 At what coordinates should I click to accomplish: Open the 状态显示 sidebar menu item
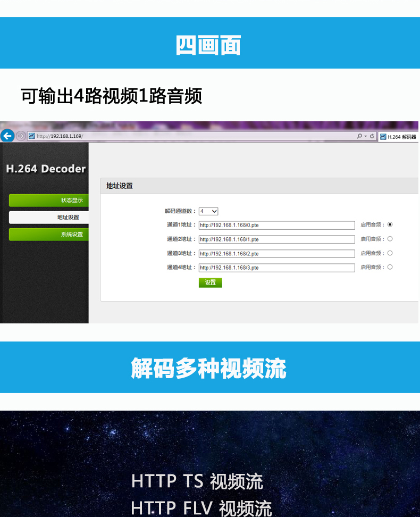coord(48,201)
